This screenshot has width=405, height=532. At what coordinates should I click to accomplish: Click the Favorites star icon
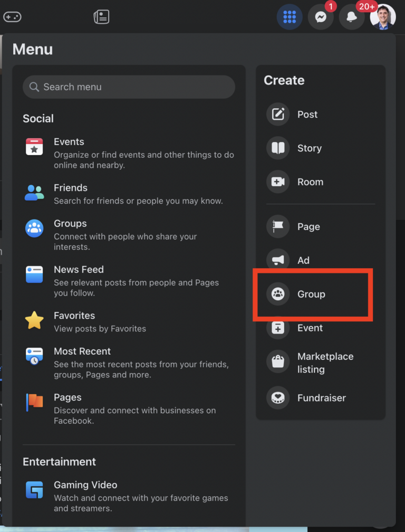(34, 320)
